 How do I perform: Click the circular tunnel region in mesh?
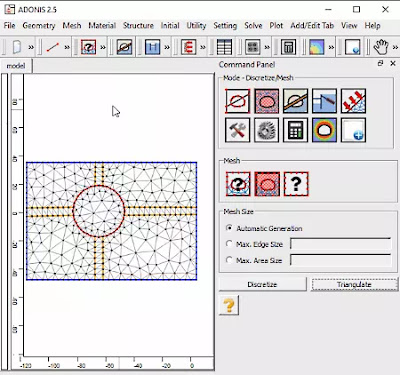[x=99, y=211]
